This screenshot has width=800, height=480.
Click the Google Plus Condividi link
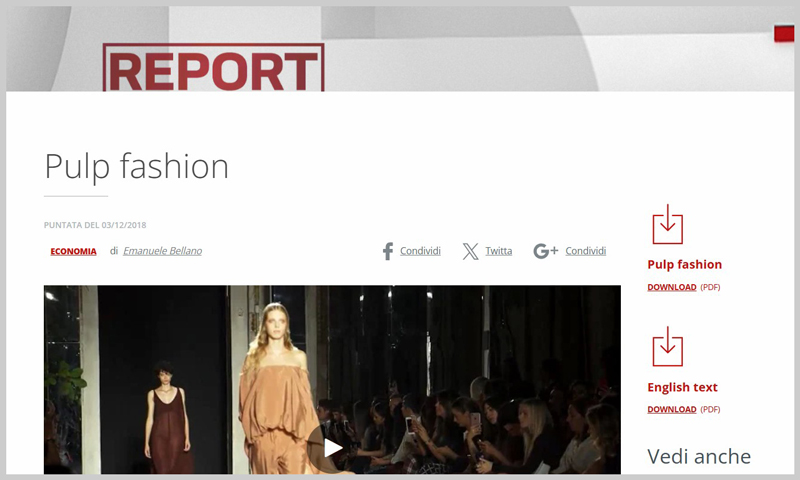pos(586,251)
